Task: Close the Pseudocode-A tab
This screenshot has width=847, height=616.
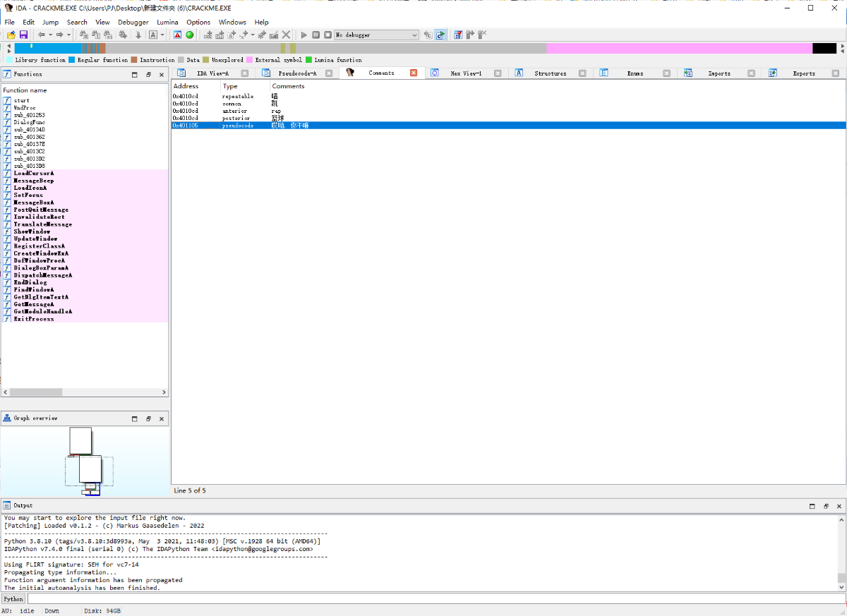Action: pos(329,73)
